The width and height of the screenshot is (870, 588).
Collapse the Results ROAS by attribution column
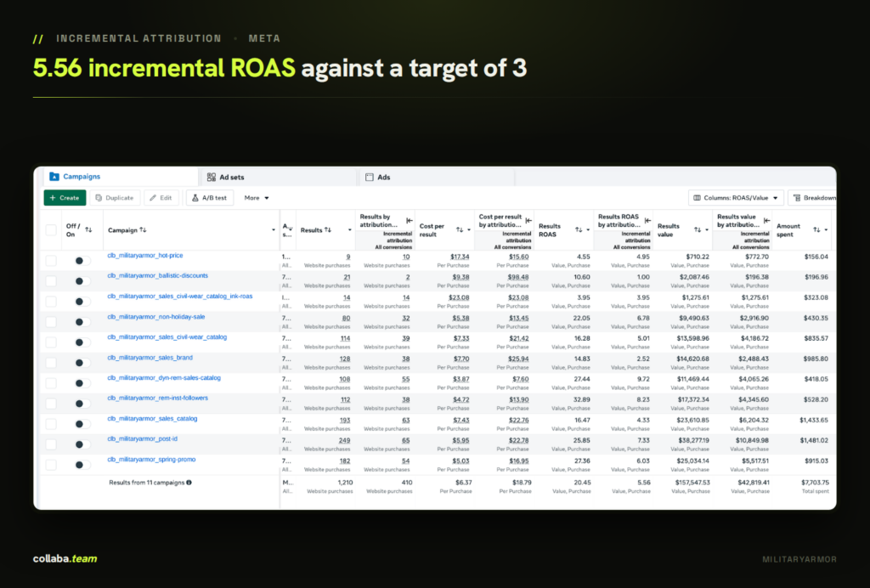click(647, 220)
